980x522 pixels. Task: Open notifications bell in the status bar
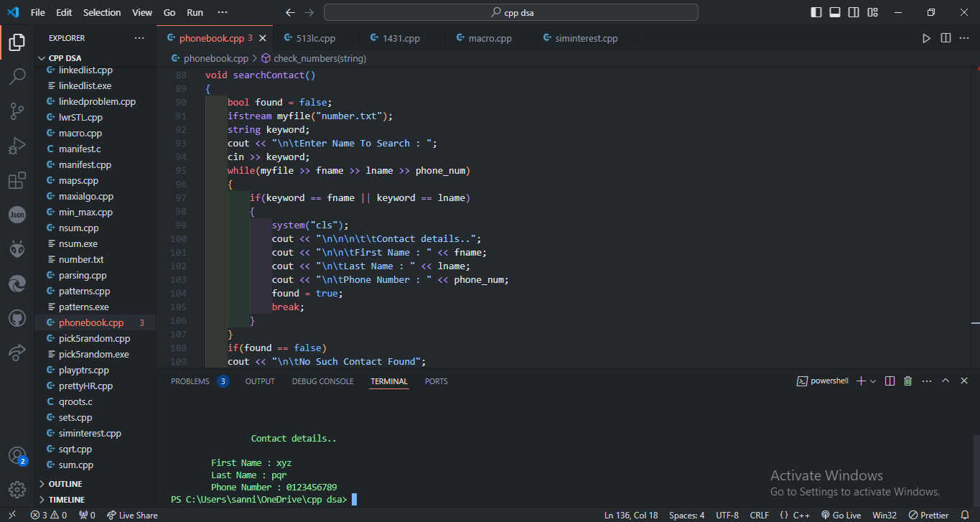pos(965,515)
